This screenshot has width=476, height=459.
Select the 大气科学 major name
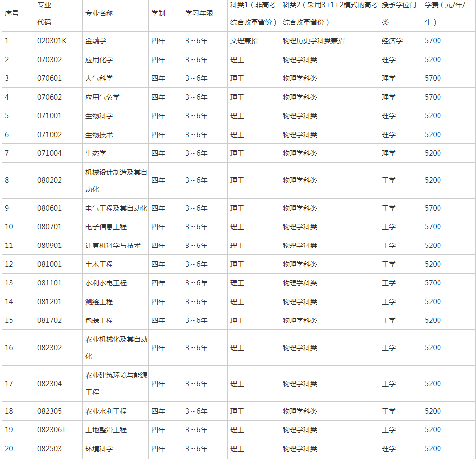pyautogui.click(x=99, y=78)
